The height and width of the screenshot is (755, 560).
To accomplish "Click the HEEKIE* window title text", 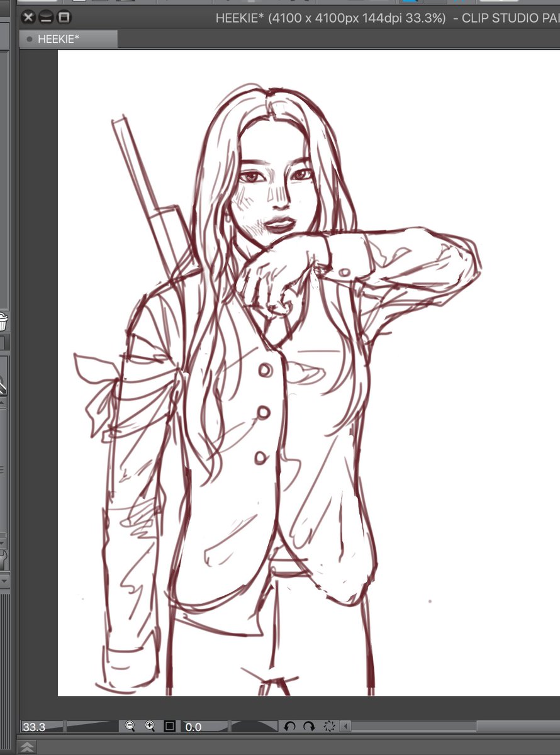I will click(388, 18).
